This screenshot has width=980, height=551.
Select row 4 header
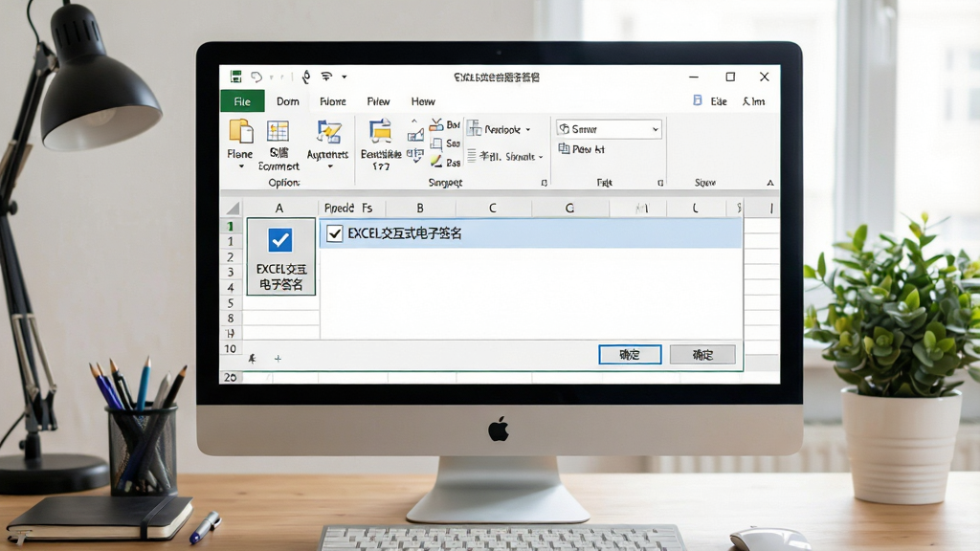pos(231,288)
